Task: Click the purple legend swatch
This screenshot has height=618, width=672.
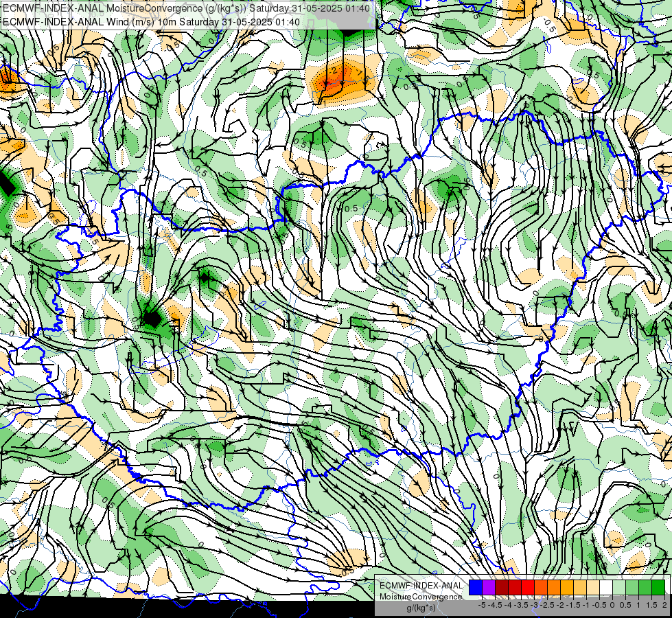Action: 489,587
